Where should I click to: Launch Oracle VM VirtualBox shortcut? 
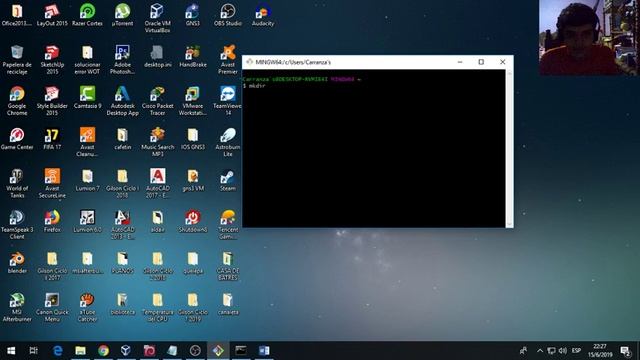[x=157, y=18]
